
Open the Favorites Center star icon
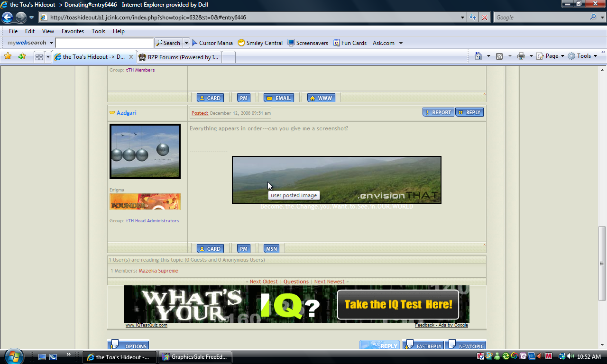click(8, 56)
